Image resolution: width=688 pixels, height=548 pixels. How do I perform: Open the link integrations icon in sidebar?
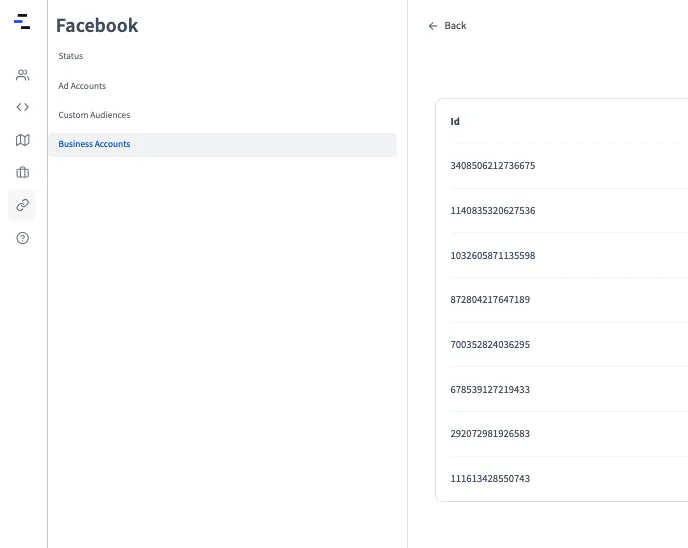click(22, 205)
